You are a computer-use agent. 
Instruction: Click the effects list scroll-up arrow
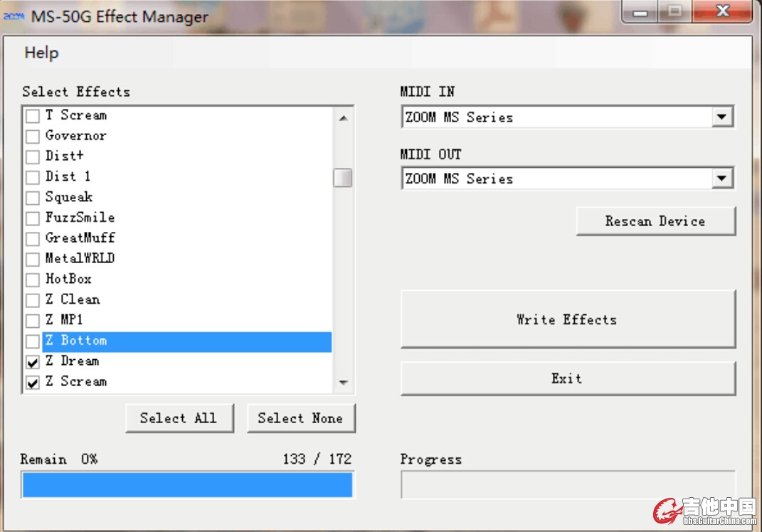343,118
